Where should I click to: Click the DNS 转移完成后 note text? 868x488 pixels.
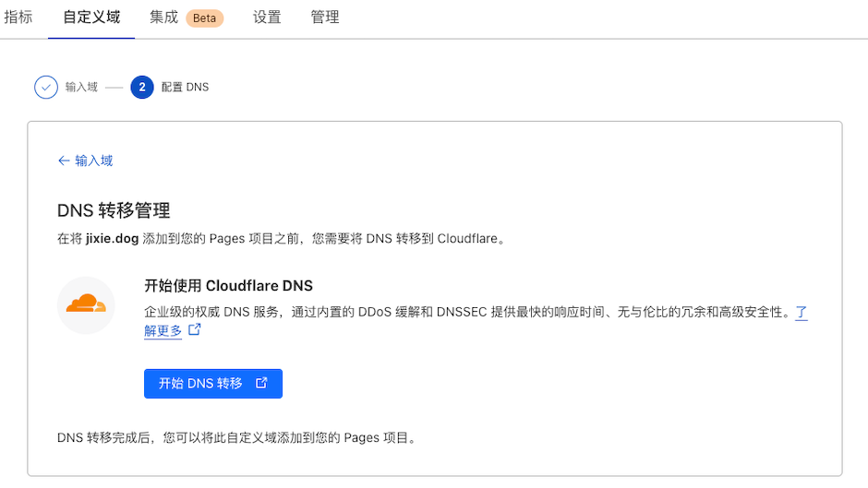(x=237, y=437)
